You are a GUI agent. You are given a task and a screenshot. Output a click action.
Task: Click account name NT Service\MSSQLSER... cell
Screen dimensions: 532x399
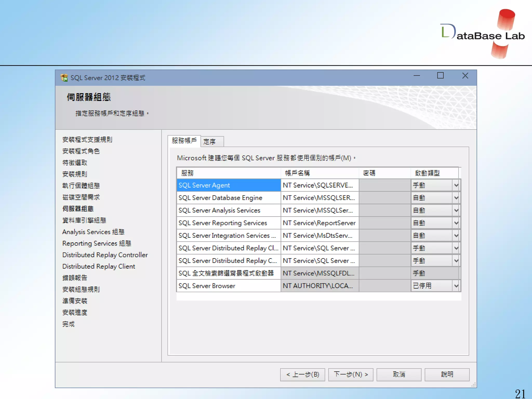320,198
